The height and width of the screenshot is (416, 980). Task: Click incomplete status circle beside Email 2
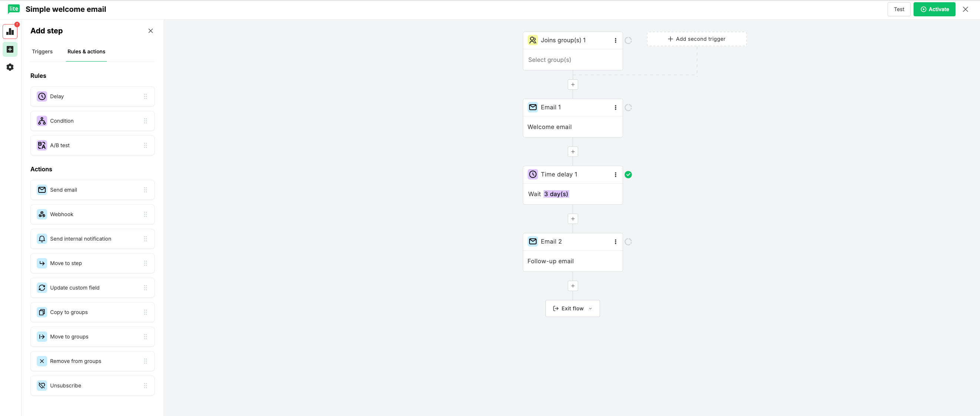point(628,242)
